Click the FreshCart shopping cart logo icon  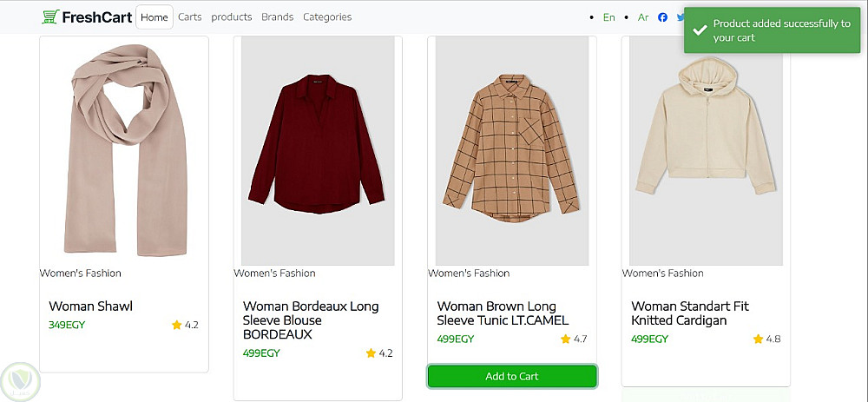click(50, 16)
